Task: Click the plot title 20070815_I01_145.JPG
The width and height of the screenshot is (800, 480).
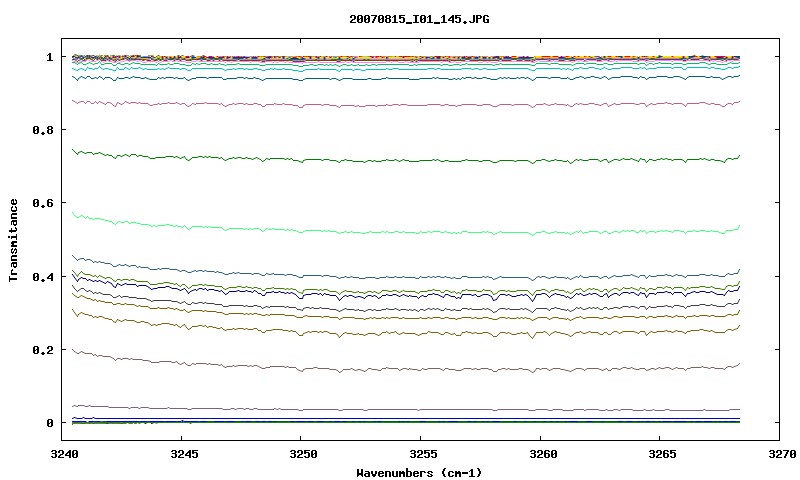Action: pos(419,19)
